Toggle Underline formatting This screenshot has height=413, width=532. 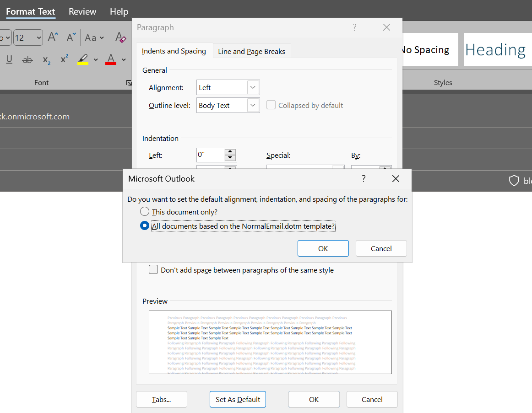[x=9, y=59]
